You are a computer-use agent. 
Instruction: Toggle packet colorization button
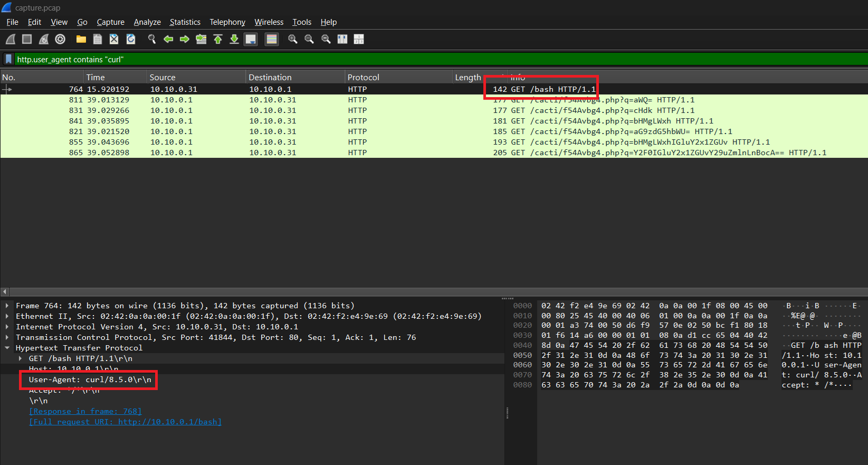point(272,39)
